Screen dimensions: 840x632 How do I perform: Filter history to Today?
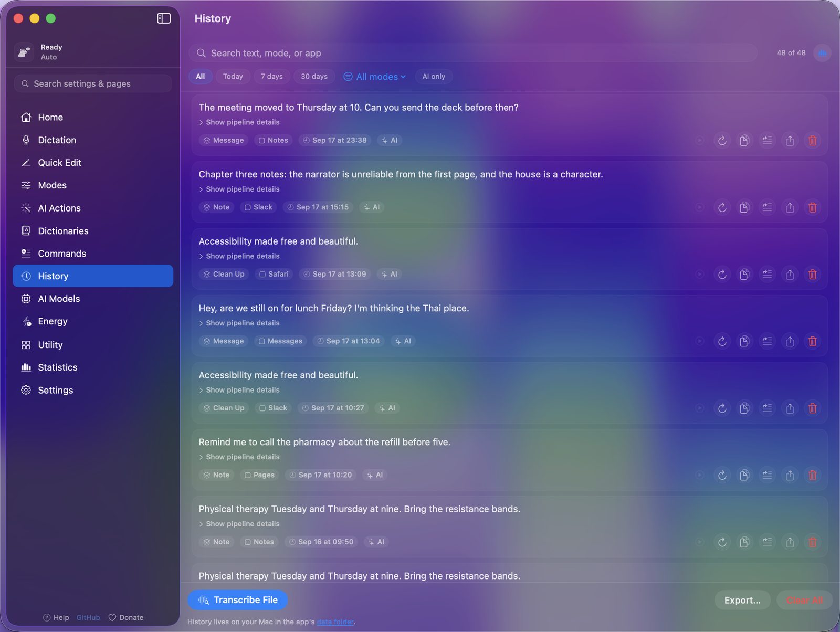(233, 77)
